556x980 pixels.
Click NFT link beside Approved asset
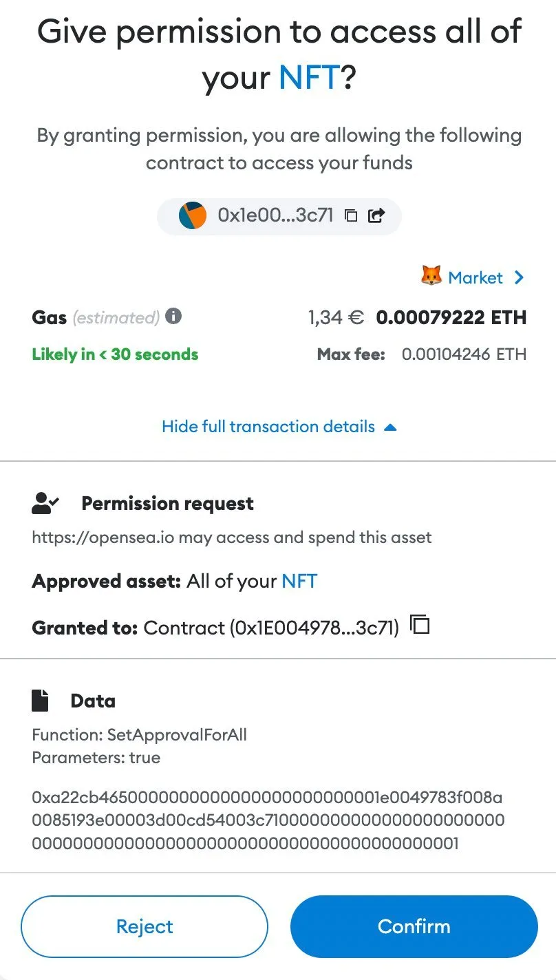[299, 581]
